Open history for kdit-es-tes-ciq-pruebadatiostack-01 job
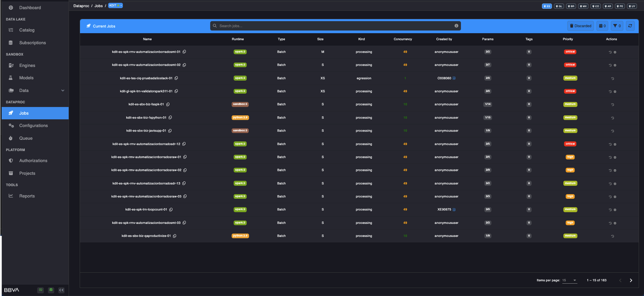 [x=612, y=79]
